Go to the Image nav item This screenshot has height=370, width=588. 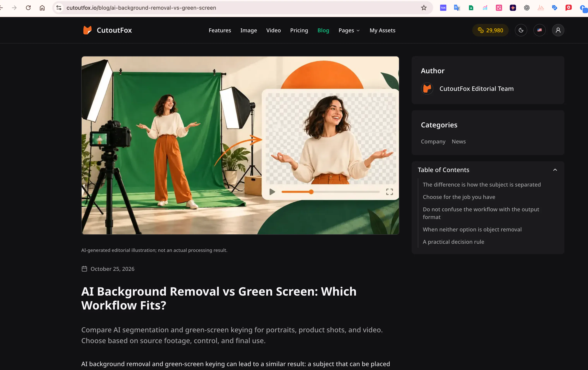coord(248,31)
